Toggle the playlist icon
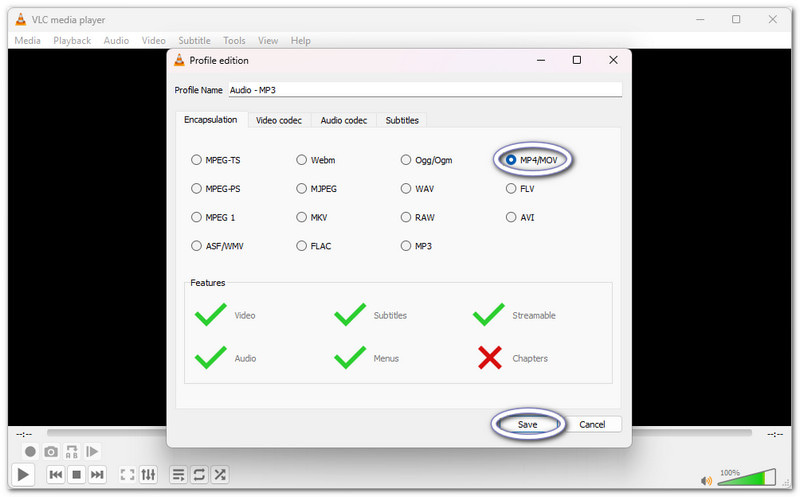The height and width of the screenshot is (497, 800). point(178,475)
